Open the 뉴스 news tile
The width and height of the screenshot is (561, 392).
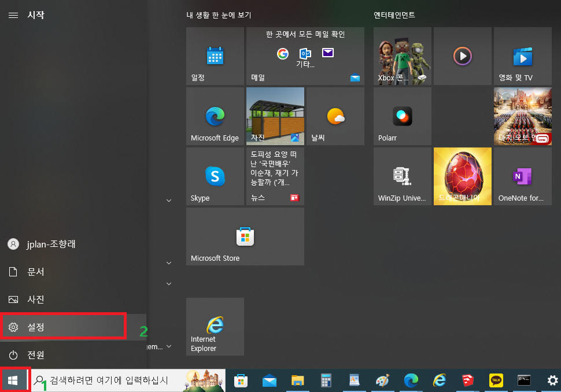pos(275,176)
